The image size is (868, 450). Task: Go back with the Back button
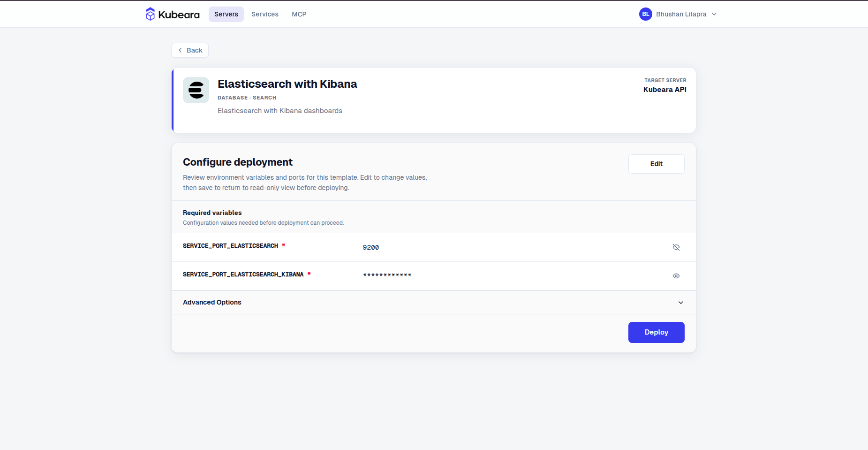(190, 50)
